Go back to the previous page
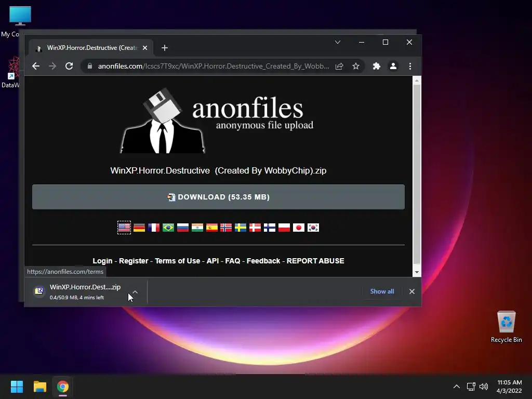Screen dimensions: 532x399 coord(36,66)
